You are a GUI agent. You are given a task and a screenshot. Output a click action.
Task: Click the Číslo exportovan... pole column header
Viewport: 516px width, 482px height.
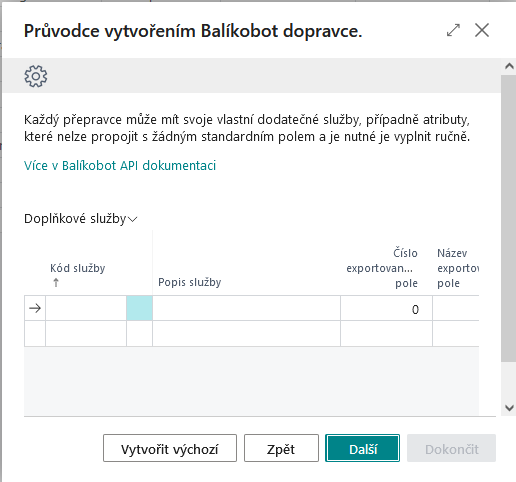pyautogui.click(x=382, y=268)
